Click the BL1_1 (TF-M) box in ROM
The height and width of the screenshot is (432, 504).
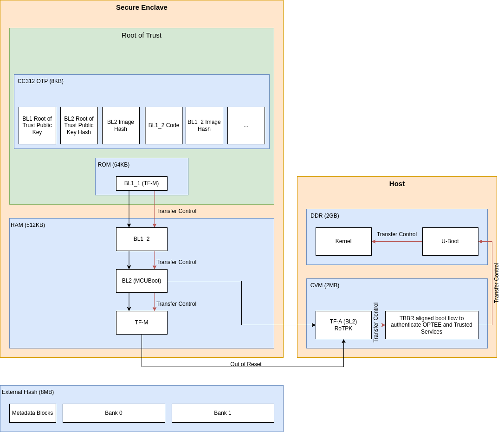pos(142,183)
